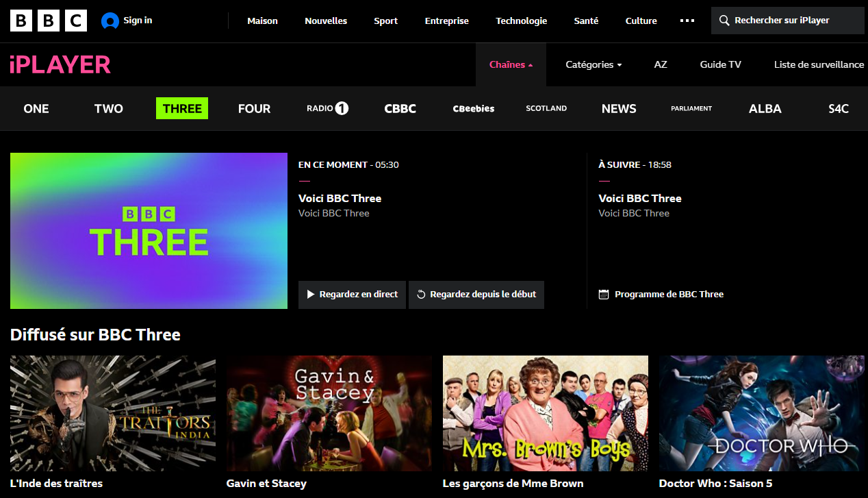This screenshot has width=868, height=498.
Task: Click the L'Inde des traîtres title
Action: pos(56,484)
